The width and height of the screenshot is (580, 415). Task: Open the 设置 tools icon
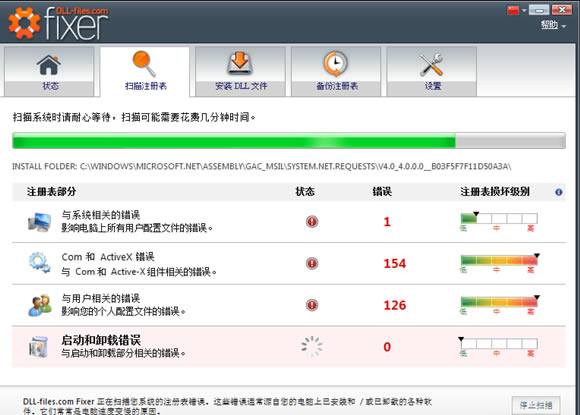pos(431,65)
